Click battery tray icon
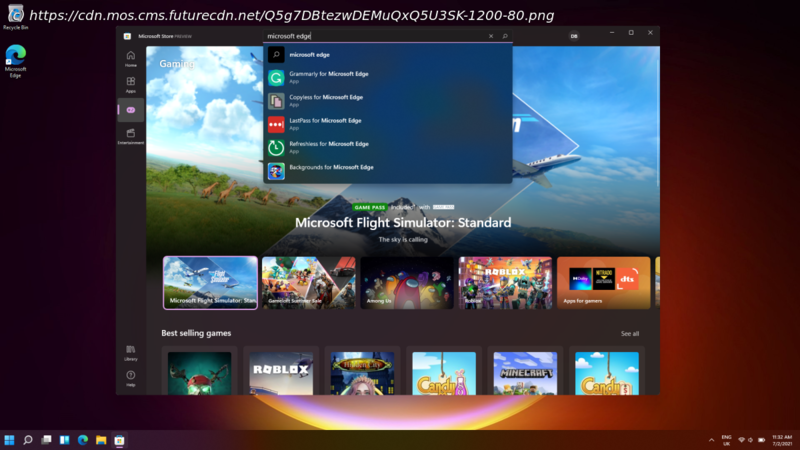 tap(762, 440)
